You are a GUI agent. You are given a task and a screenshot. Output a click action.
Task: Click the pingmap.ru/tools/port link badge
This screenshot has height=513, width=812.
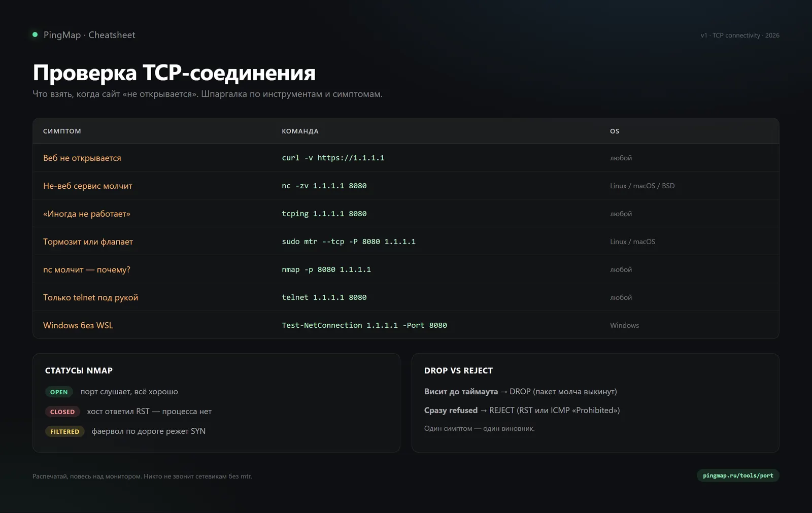pyautogui.click(x=738, y=475)
